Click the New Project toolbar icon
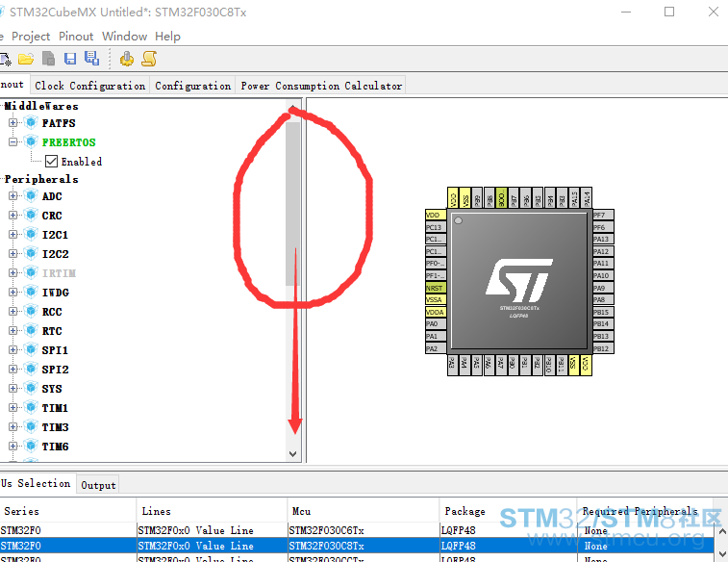Screen dimensions: 728x562 click(x=5, y=60)
